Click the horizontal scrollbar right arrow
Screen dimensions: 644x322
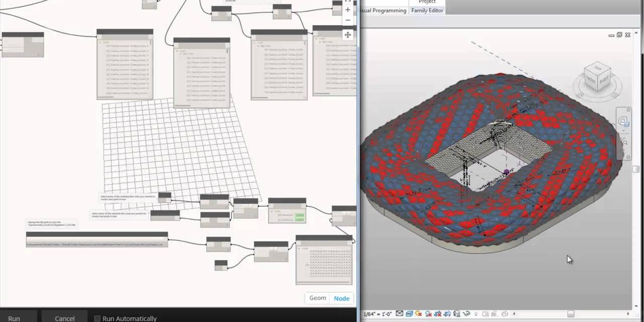[x=628, y=313]
